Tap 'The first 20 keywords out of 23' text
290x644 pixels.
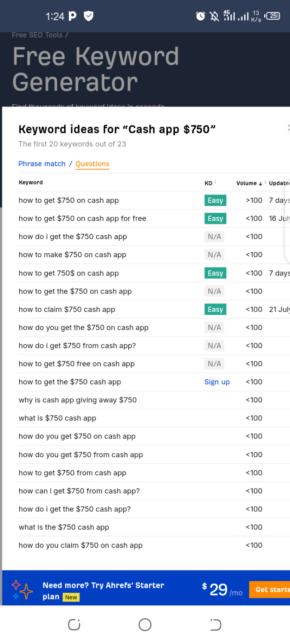pos(72,144)
